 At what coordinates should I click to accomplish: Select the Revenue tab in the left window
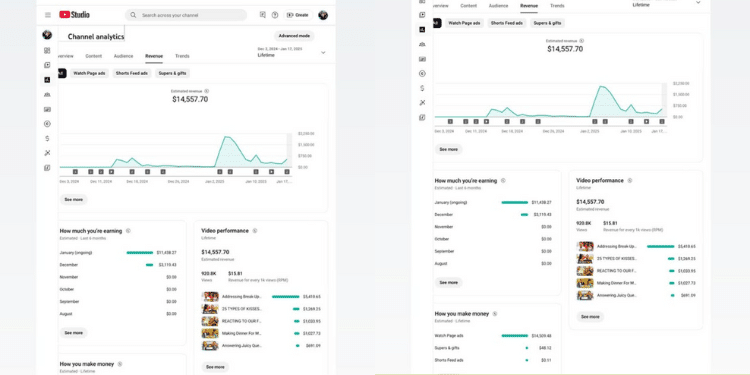[154, 56]
